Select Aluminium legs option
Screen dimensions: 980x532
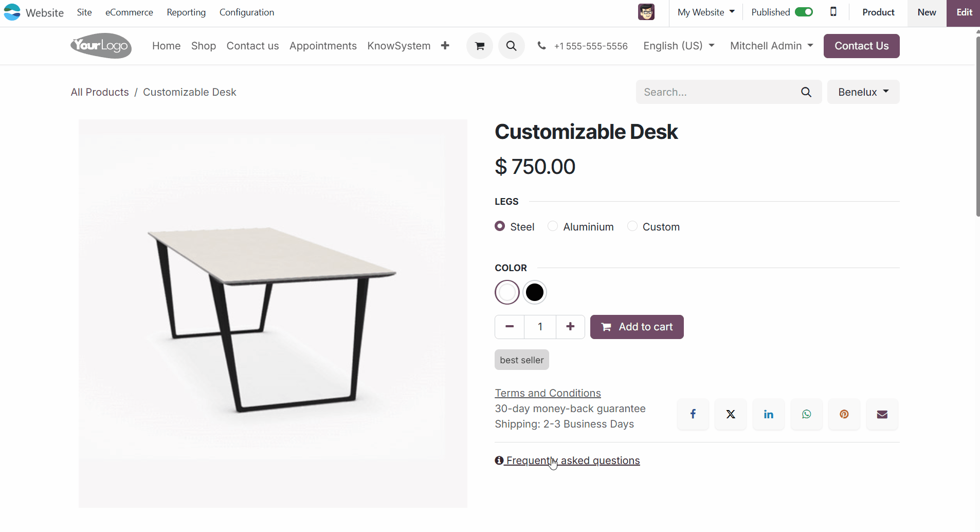coord(553,226)
